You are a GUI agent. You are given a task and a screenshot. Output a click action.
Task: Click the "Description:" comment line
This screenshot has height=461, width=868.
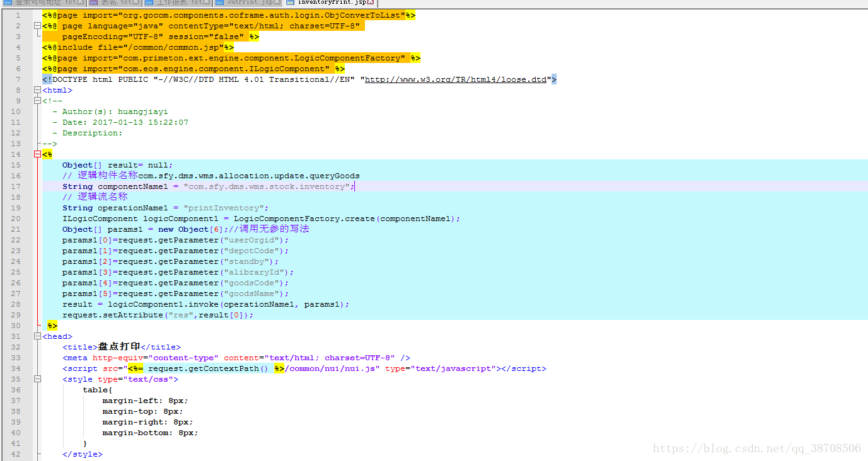point(88,133)
